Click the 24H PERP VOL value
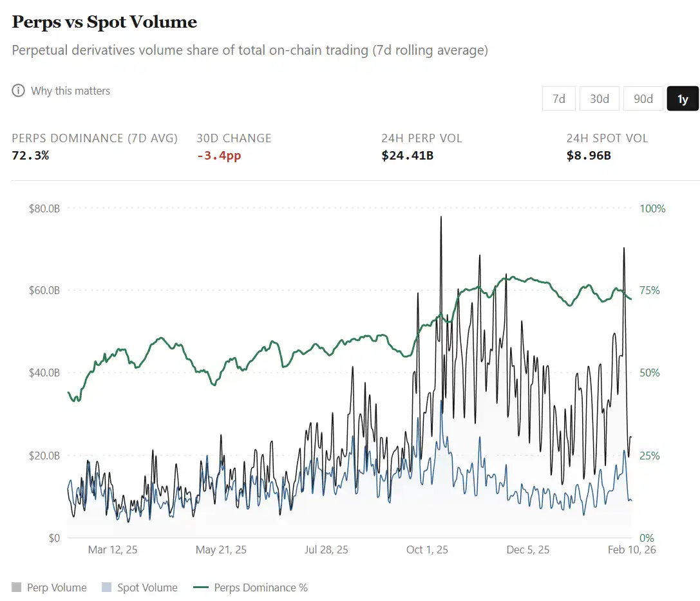Image resolution: width=700 pixels, height=601 pixels. [x=423, y=138]
